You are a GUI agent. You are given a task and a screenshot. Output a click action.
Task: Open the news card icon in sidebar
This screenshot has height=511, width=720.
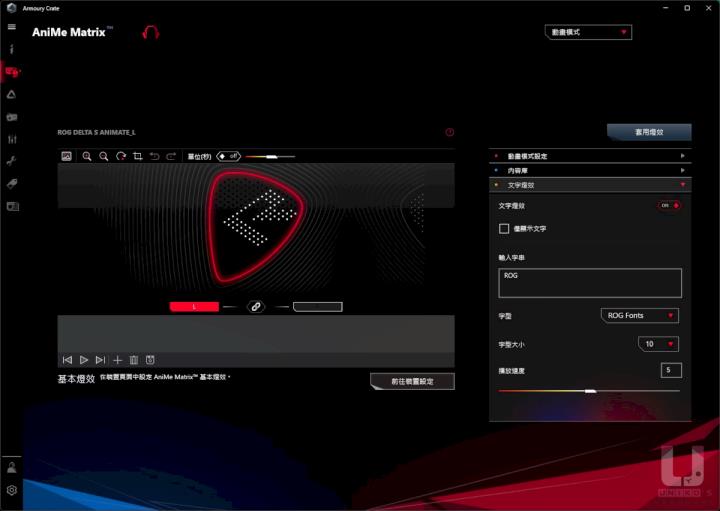12,206
